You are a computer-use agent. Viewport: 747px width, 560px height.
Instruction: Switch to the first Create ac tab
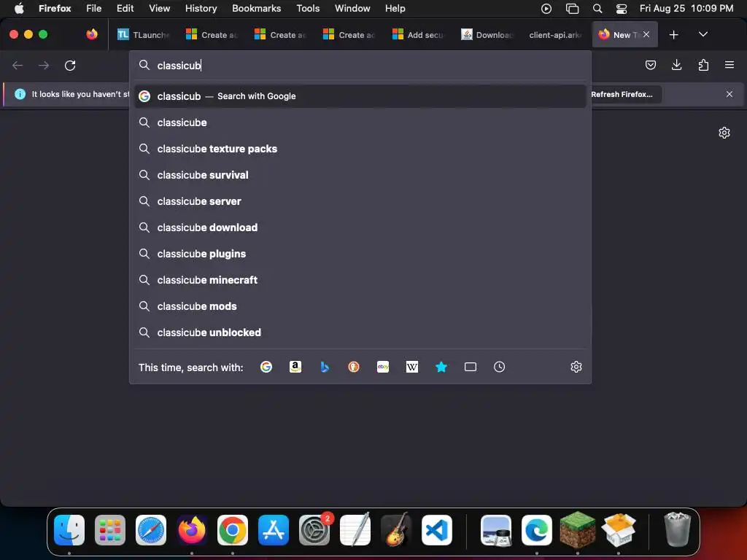[212, 35]
